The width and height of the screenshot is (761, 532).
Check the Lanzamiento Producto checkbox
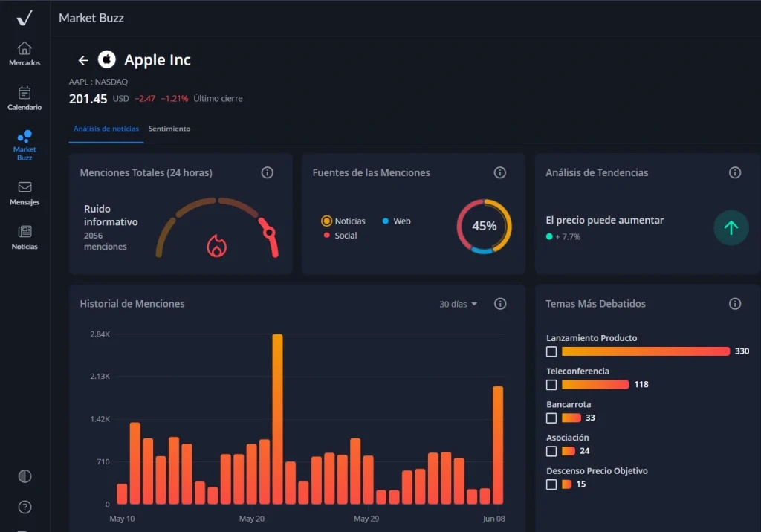(551, 351)
